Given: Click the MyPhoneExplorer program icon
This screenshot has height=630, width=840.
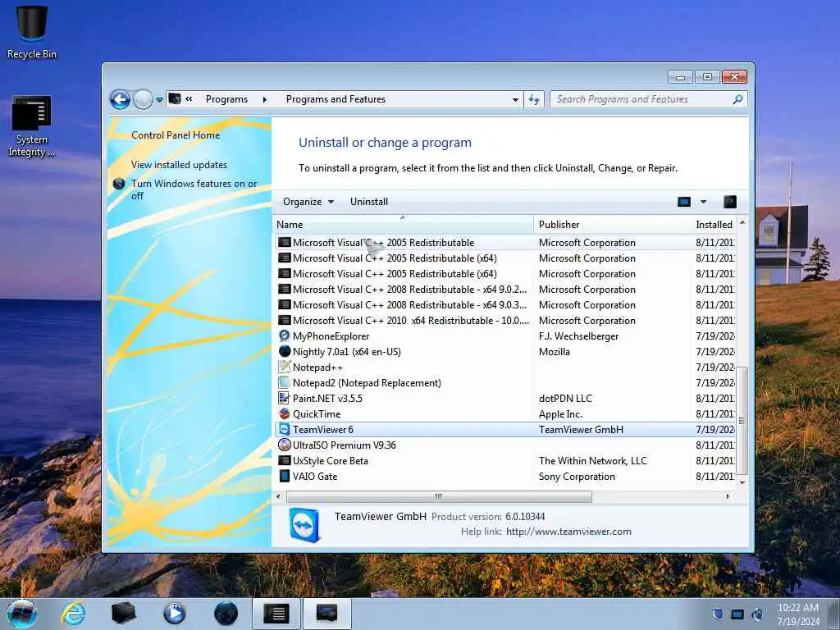Looking at the screenshot, I should [x=285, y=336].
